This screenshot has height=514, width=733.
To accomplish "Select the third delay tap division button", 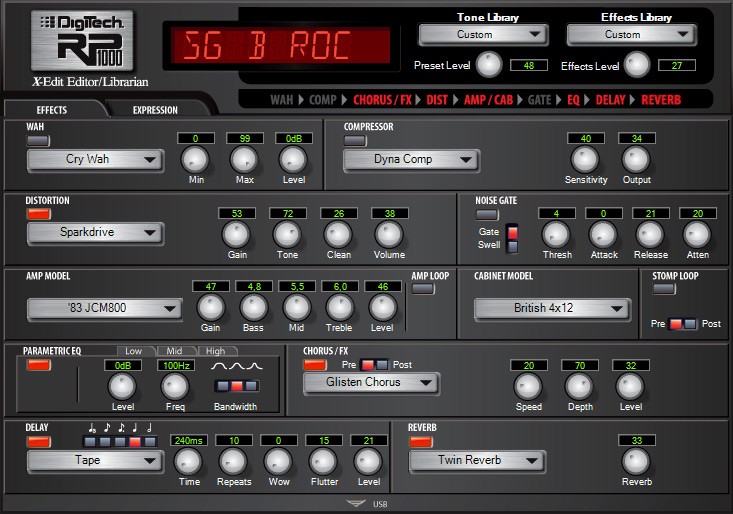I will [x=120, y=442].
